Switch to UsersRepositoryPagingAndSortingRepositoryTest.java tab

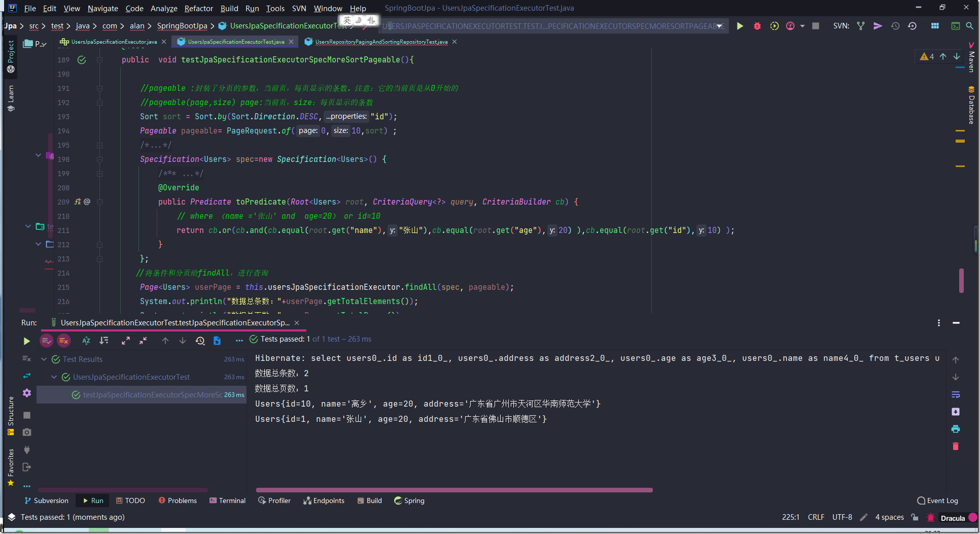(x=381, y=42)
